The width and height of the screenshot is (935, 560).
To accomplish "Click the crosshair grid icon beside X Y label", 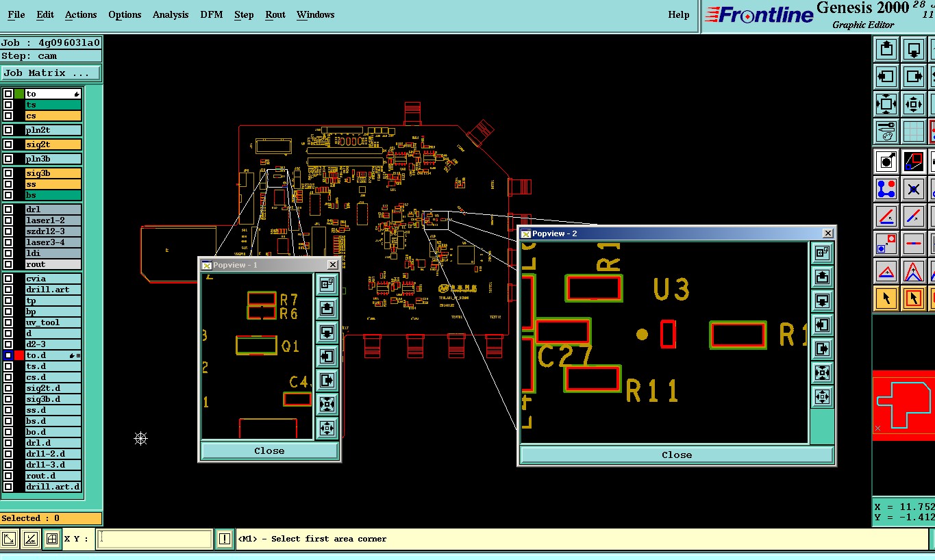I will tap(51, 539).
